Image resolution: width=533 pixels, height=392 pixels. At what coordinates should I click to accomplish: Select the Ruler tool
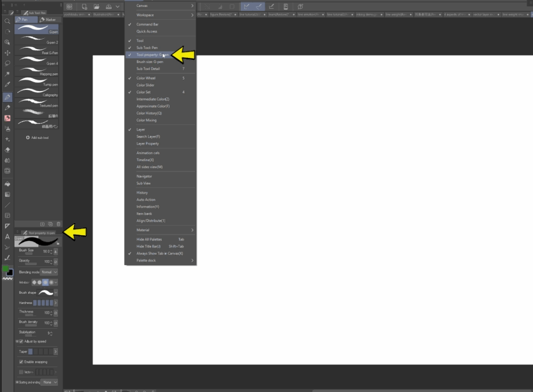[x=7, y=226]
